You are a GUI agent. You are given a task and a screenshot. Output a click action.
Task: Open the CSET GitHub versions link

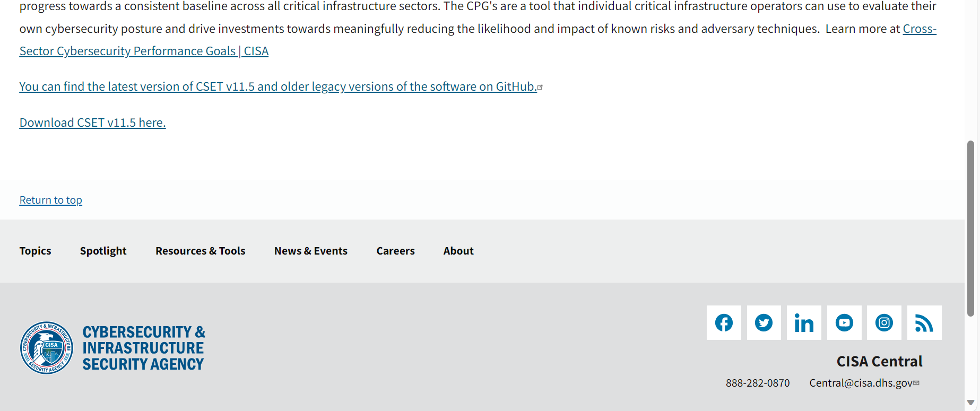(x=278, y=86)
